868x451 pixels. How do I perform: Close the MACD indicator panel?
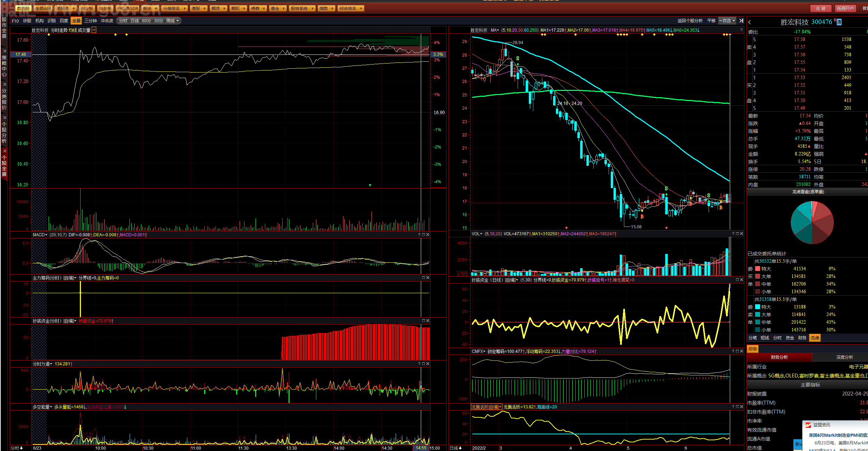point(428,235)
